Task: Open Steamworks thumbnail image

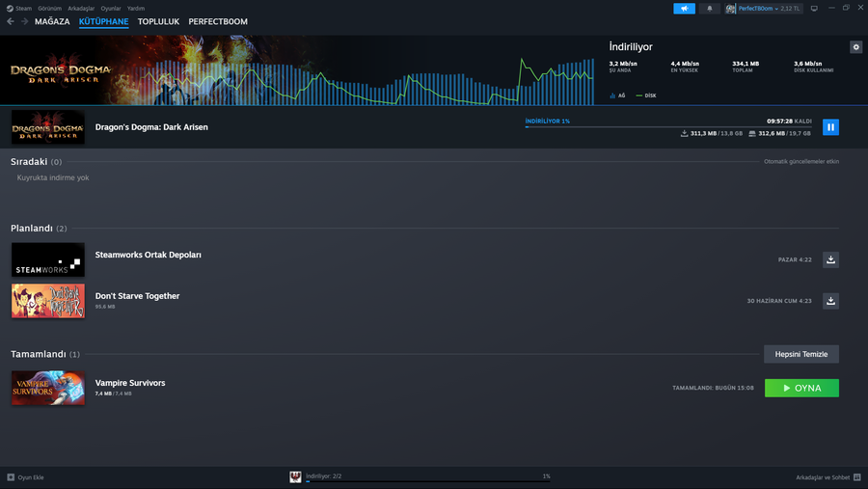Action: pyautogui.click(x=48, y=259)
